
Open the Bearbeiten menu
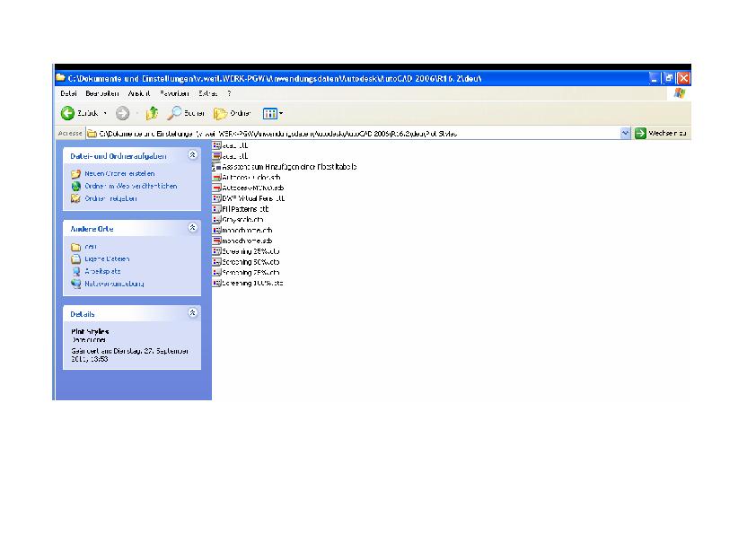(102, 93)
